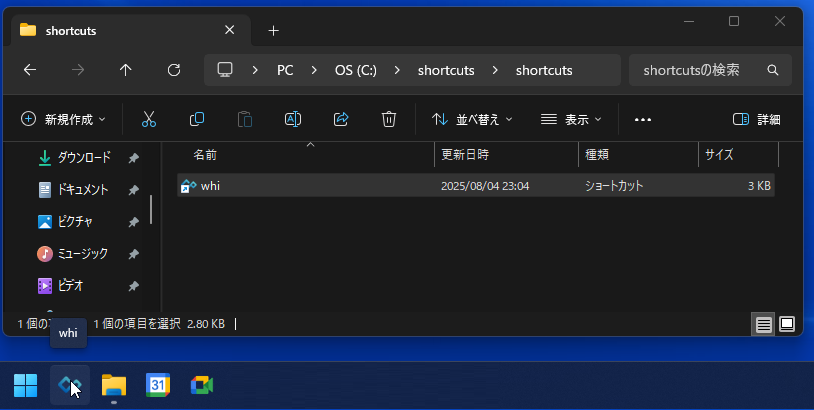Select the whi shortcut file

click(476, 186)
